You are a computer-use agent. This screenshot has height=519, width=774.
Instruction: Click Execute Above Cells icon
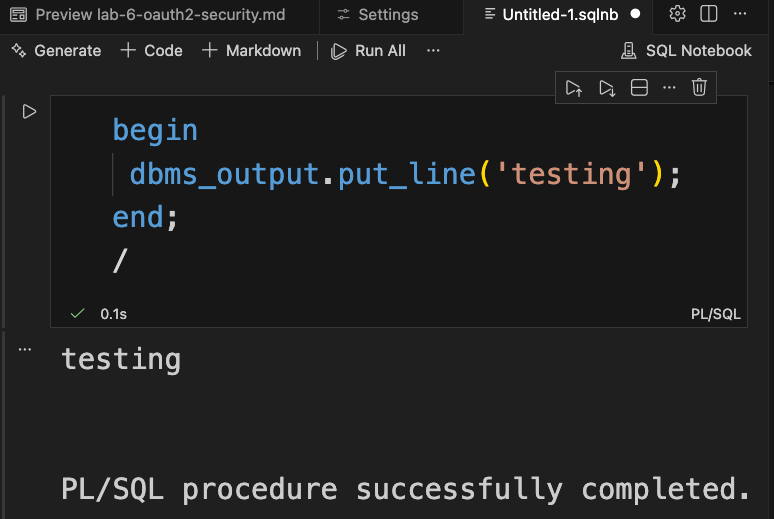574,88
